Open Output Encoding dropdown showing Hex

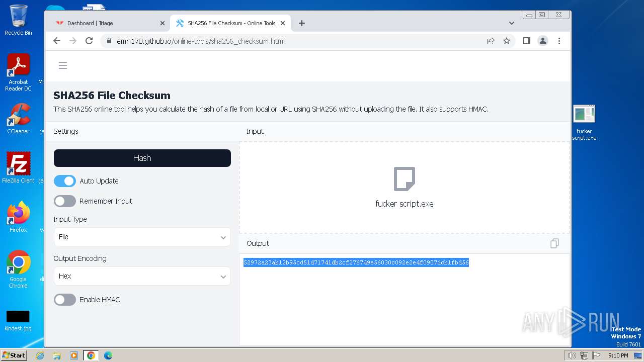pyautogui.click(x=142, y=276)
